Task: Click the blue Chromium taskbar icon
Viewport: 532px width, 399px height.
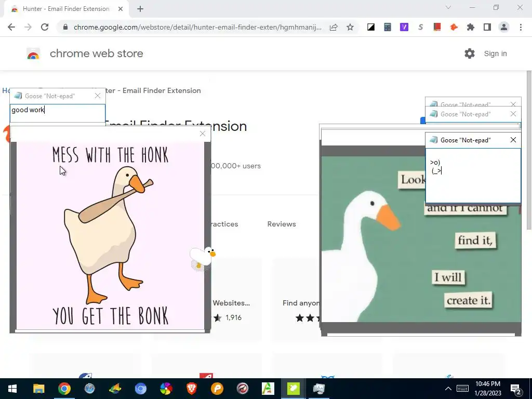Action: (140, 389)
